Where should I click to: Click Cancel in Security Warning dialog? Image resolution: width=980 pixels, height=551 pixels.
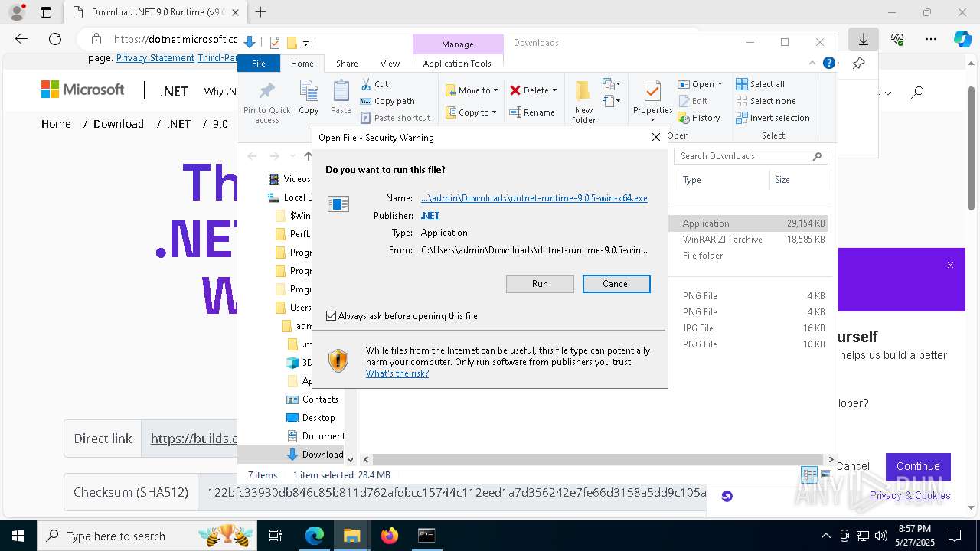[x=616, y=284]
